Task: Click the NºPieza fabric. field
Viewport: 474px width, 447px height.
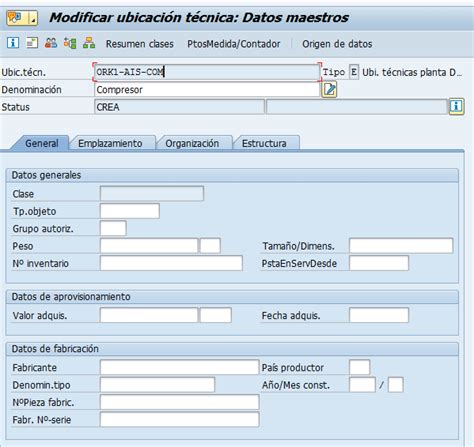Action: click(179, 402)
